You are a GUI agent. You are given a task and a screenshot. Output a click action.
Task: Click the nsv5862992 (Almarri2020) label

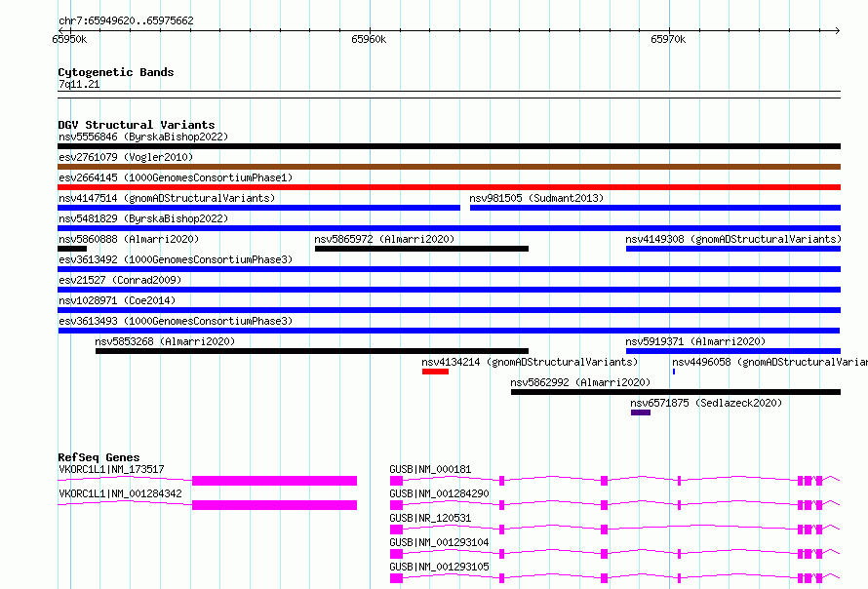580,382
